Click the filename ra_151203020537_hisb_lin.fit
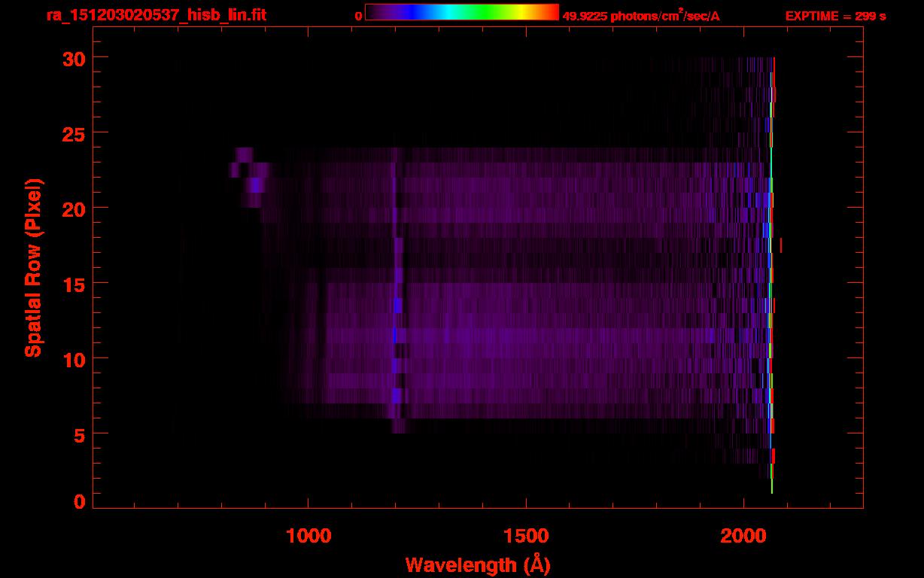The width and height of the screenshot is (924, 578). (x=156, y=15)
